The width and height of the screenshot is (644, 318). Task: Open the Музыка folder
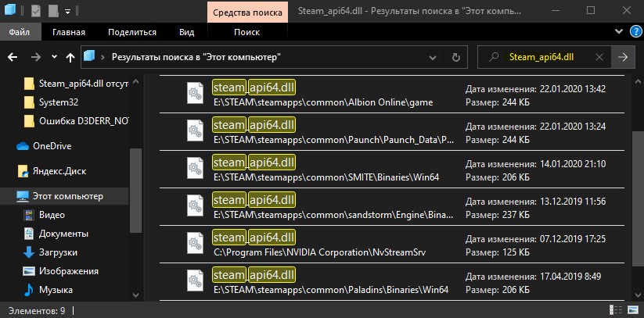(56, 290)
